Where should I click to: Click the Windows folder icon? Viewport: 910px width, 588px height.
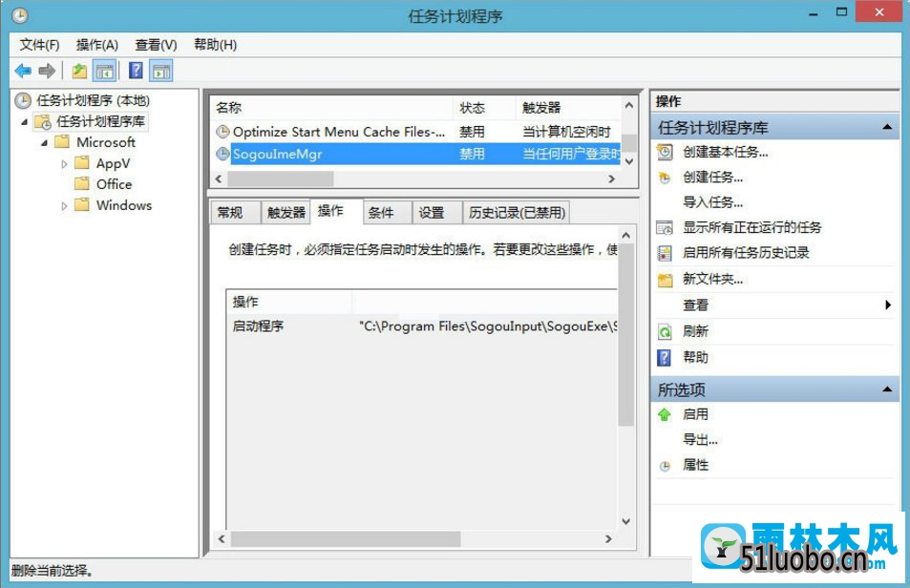tap(82, 204)
